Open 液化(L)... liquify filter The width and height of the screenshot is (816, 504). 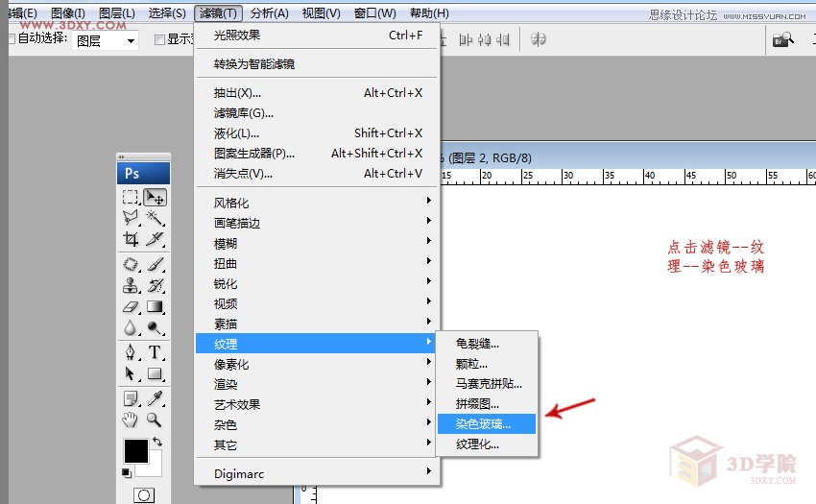318,133
